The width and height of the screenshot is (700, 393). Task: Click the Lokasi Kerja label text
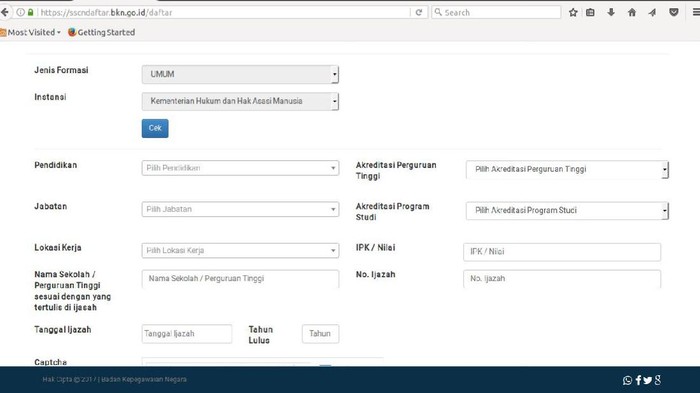point(58,247)
